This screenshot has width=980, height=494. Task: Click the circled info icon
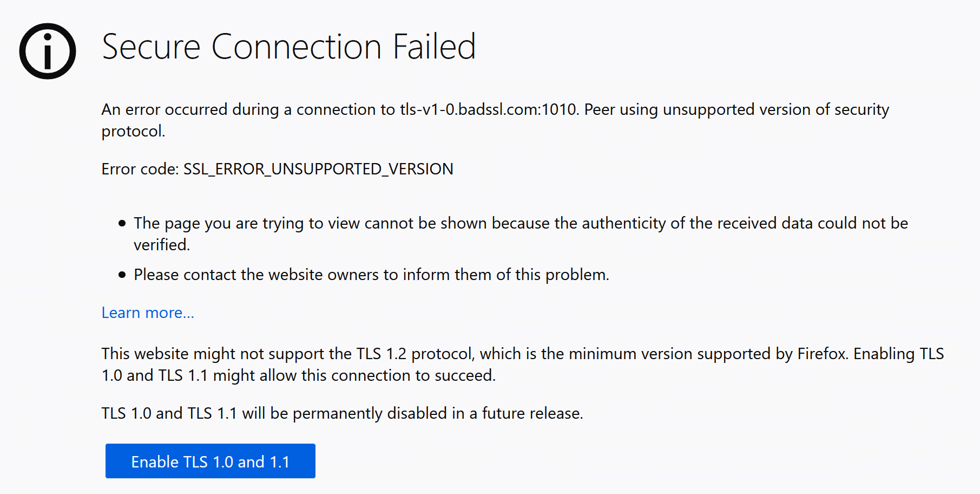48,51
